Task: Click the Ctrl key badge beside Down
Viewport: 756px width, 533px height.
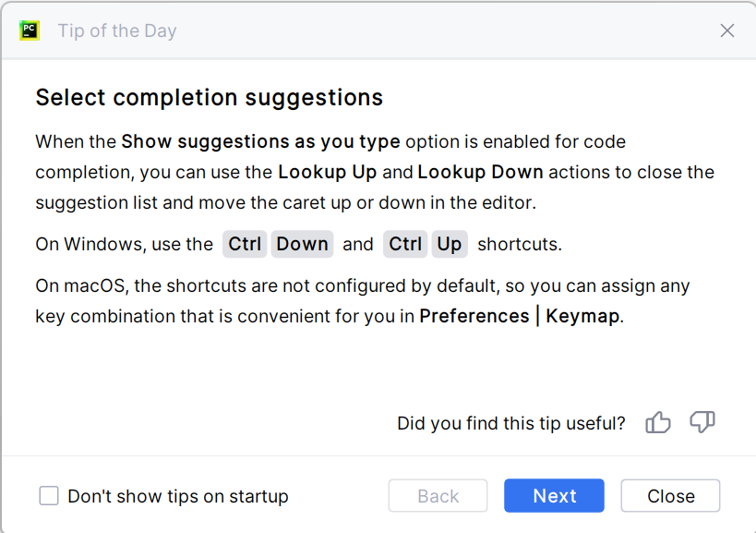Action: click(x=246, y=244)
